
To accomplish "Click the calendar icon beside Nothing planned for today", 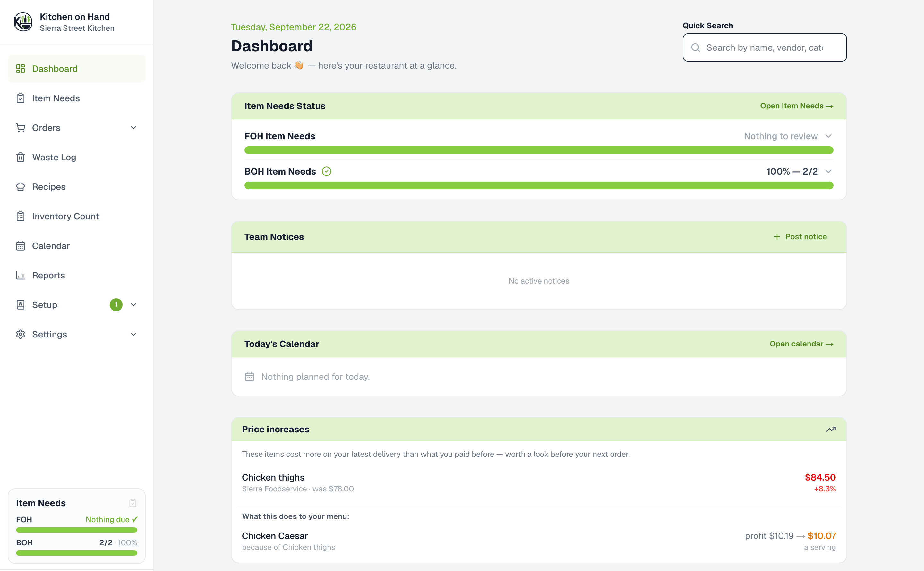I will [250, 377].
